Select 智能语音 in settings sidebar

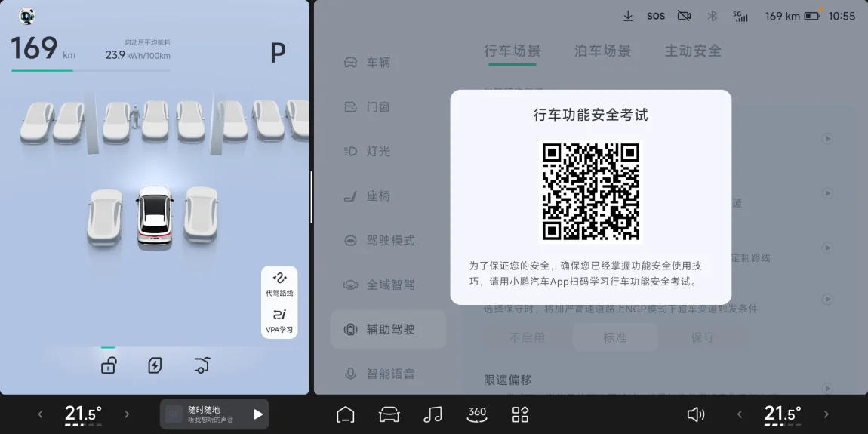(x=389, y=374)
